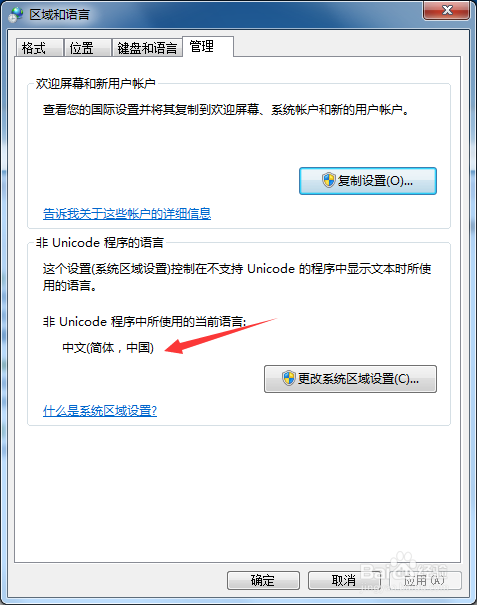This screenshot has width=477, height=605.
Task: Click the 区域和语言 window title text
Action: point(60,15)
